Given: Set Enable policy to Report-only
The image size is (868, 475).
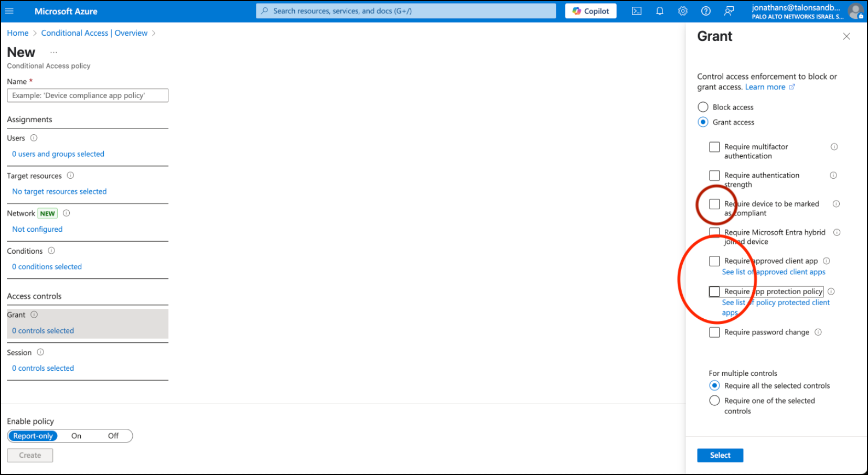Looking at the screenshot, I should 33,436.
